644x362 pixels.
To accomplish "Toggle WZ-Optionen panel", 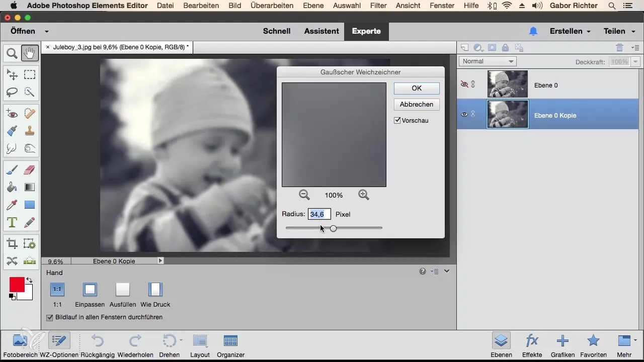I will 59,345.
